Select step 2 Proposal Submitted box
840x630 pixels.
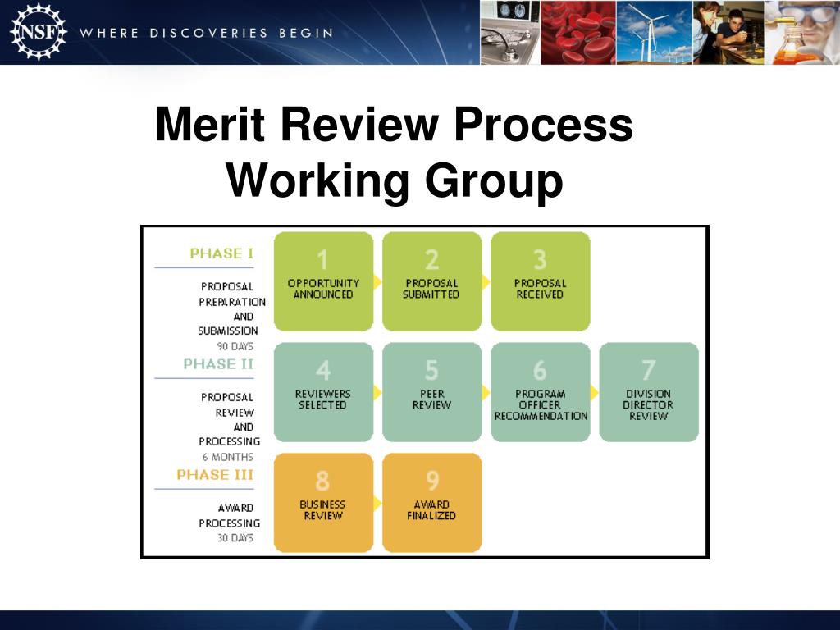coord(431,281)
